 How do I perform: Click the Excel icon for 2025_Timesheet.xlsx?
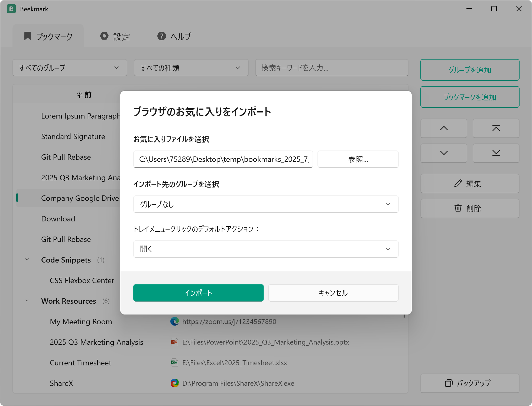pyautogui.click(x=174, y=363)
